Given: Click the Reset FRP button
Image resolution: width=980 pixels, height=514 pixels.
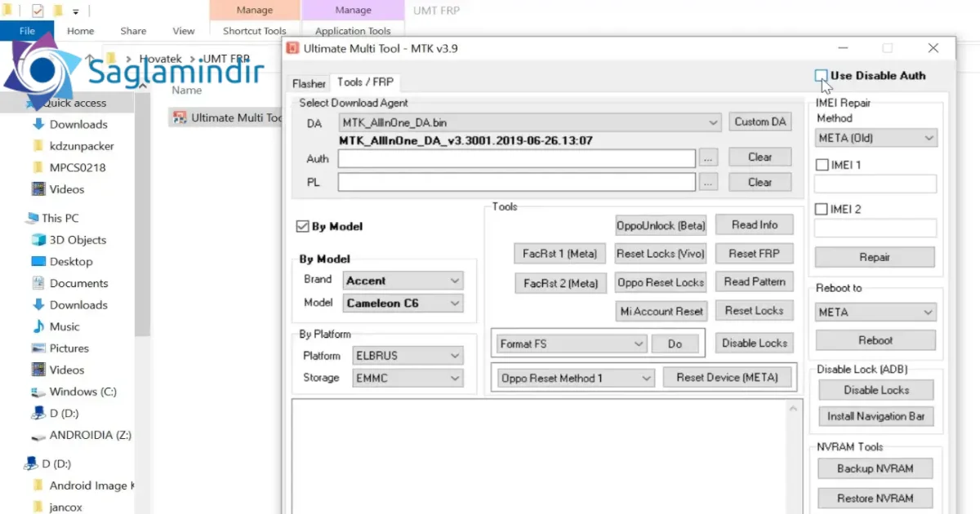Looking at the screenshot, I should click(x=754, y=254).
